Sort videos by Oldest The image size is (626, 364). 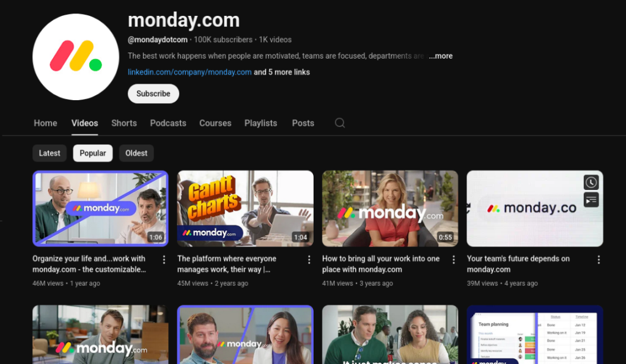click(136, 153)
